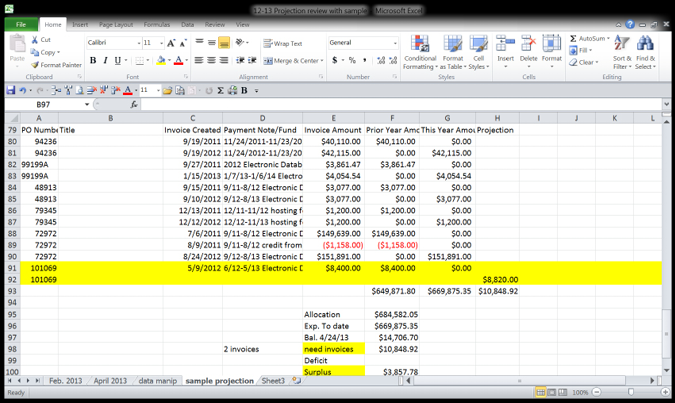The image size is (675, 403).
Task: Open the data manip worksheet tab
Action: (x=158, y=381)
